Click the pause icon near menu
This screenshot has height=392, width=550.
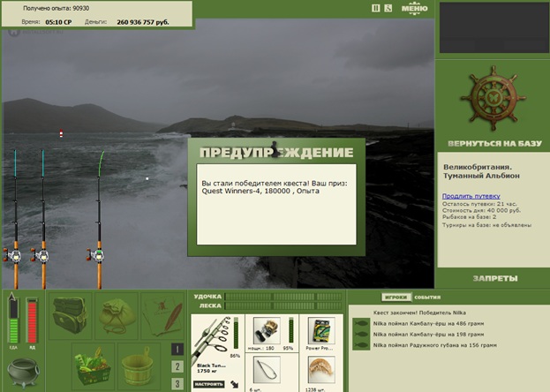[376, 8]
